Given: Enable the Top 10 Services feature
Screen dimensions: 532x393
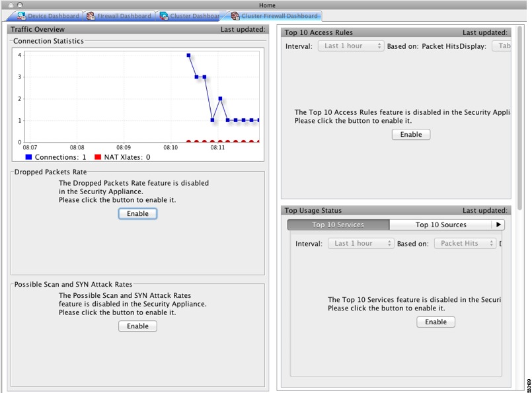Looking at the screenshot, I should click(x=436, y=322).
